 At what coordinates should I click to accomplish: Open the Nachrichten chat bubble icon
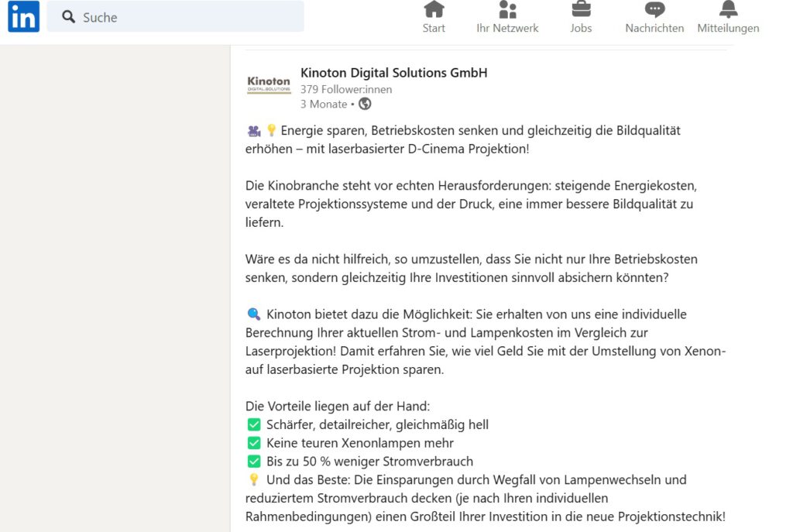click(x=654, y=9)
